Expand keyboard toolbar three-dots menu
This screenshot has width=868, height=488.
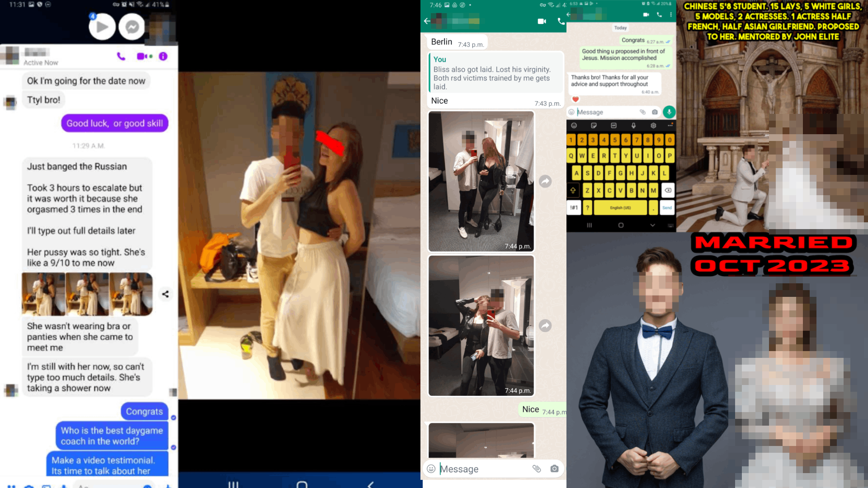point(670,125)
